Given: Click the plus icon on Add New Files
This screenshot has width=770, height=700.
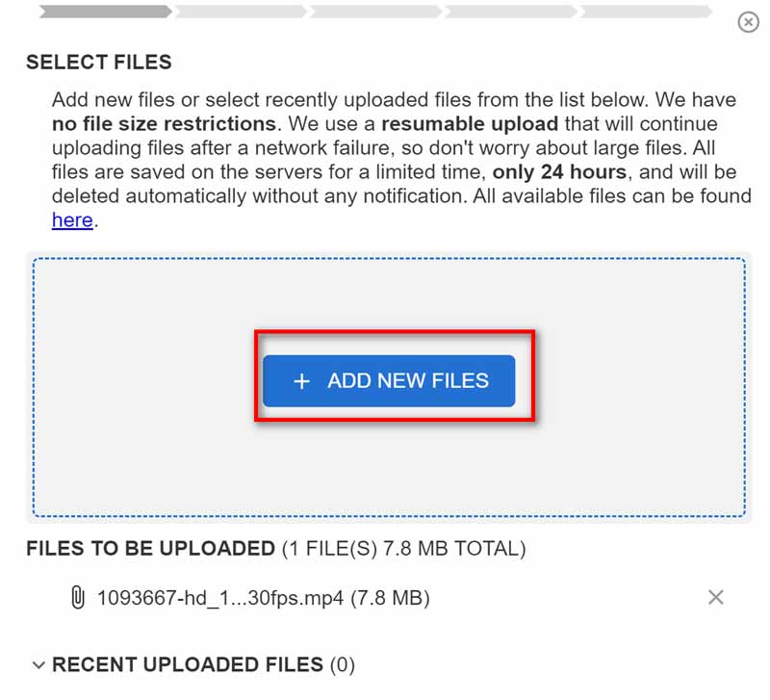Looking at the screenshot, I should click(301, 381).
